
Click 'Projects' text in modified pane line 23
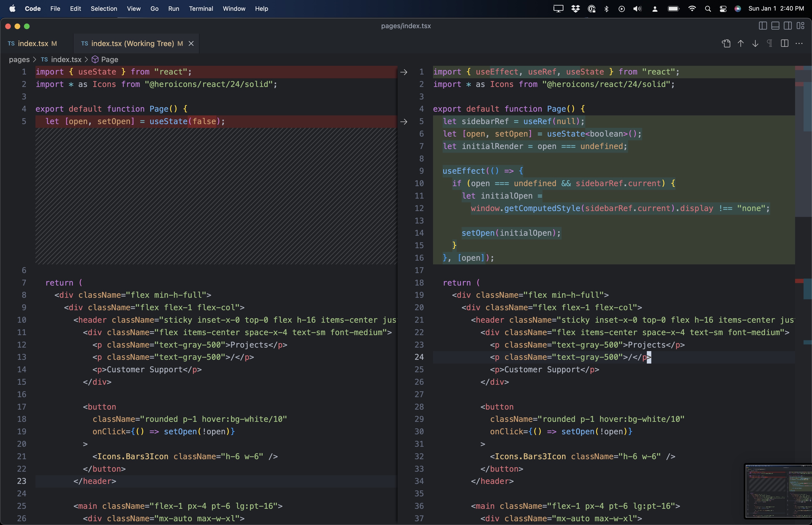(x=647, y=345)
